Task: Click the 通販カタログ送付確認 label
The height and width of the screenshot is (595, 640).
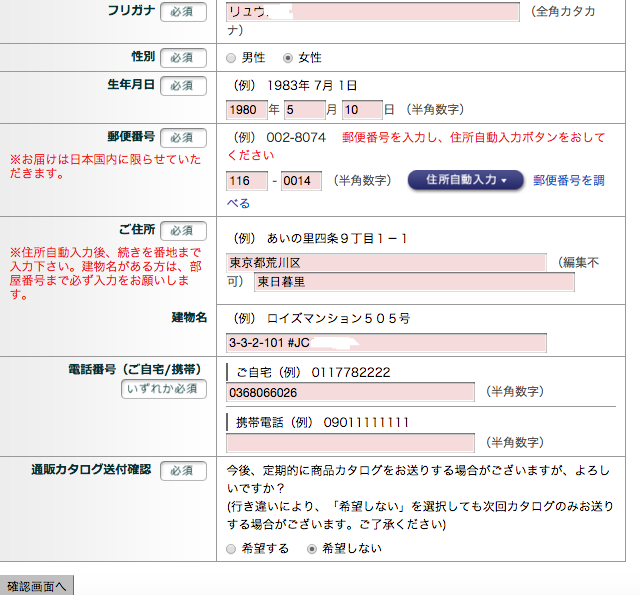Action: tap(91, 469)
